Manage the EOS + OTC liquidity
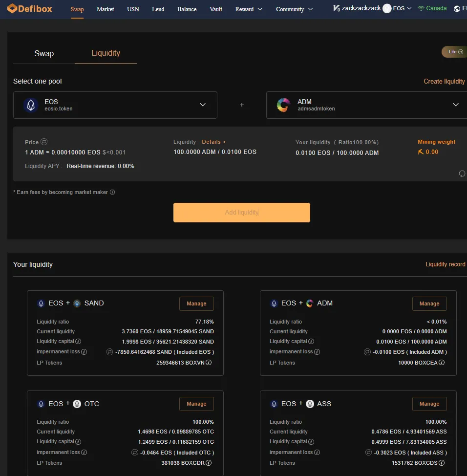 [x=196, y=404]
